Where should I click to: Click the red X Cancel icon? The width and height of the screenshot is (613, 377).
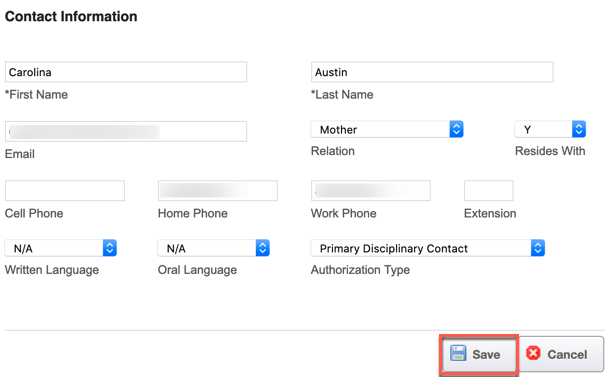[533, 353]
